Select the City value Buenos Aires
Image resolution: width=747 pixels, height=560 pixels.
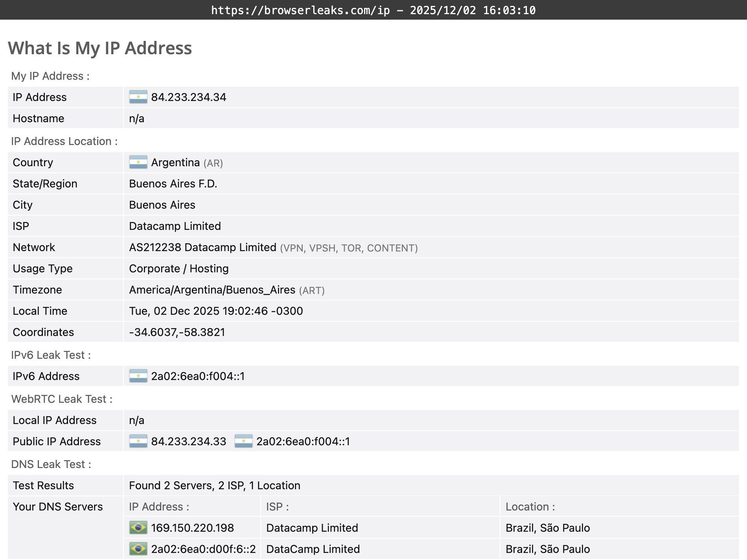point(162,205)
